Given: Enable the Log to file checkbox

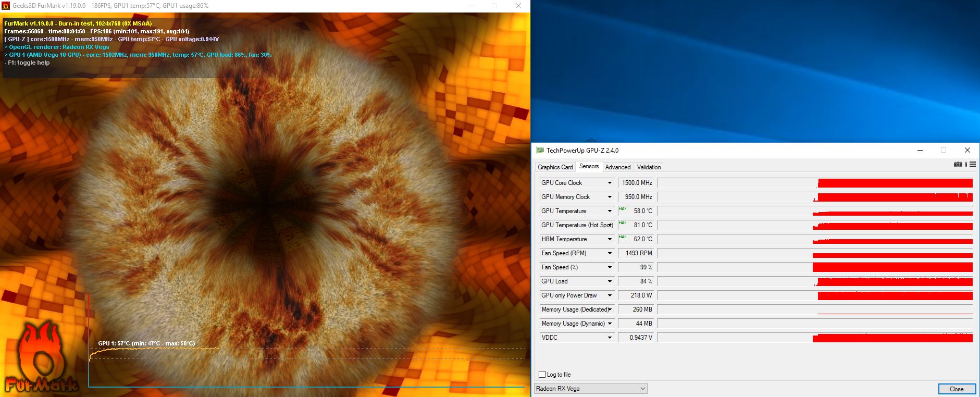Looking at the screenshot, I should (542, 375).
